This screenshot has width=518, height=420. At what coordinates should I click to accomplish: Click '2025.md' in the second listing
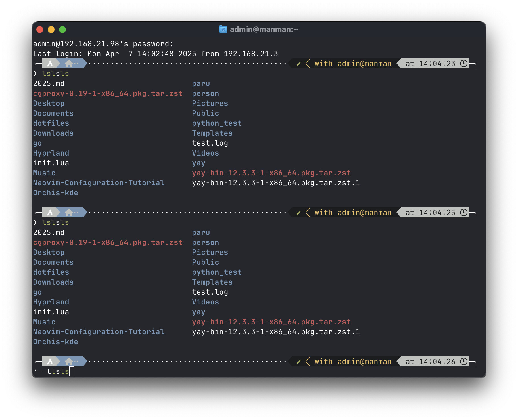[49, 232]
